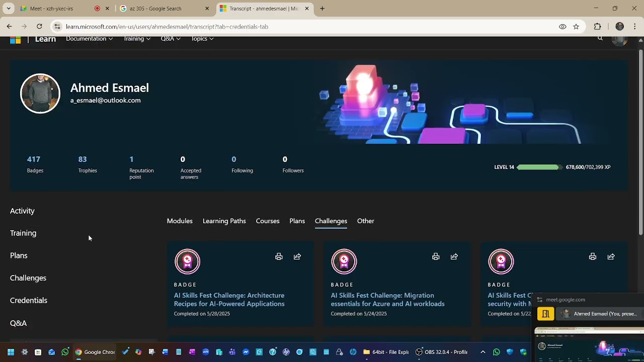
Task: Share the Architecture Recipes challenge badge
Action: (297, 256)
